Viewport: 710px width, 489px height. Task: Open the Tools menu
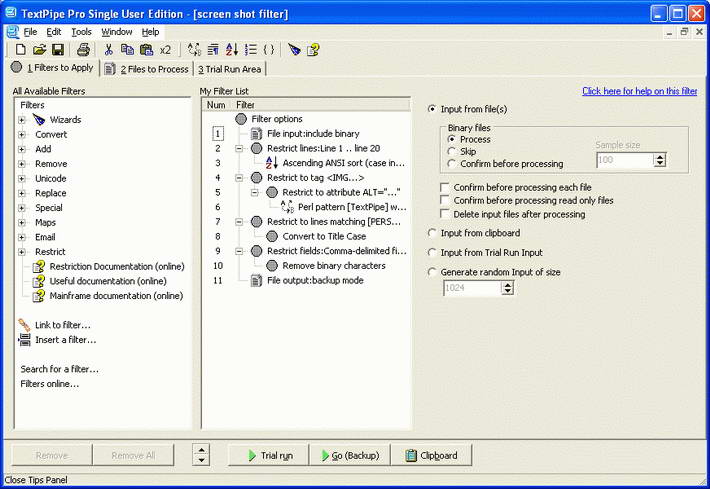pos(82,32)
